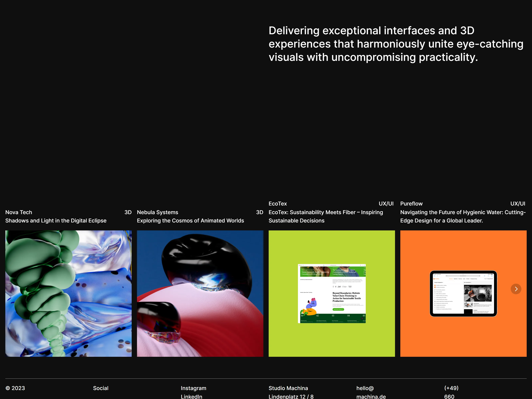Click the Nova Tech project title
This screenshot has width=532, height=399.
[x=19, y=212]
